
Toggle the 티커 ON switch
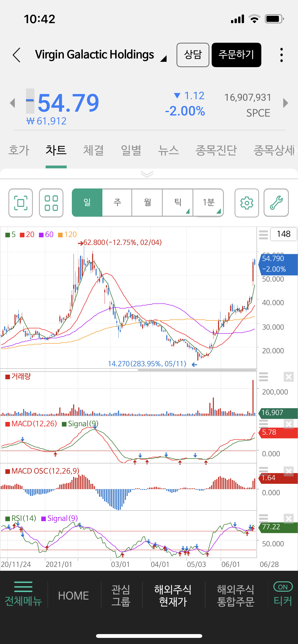(283, 594)
